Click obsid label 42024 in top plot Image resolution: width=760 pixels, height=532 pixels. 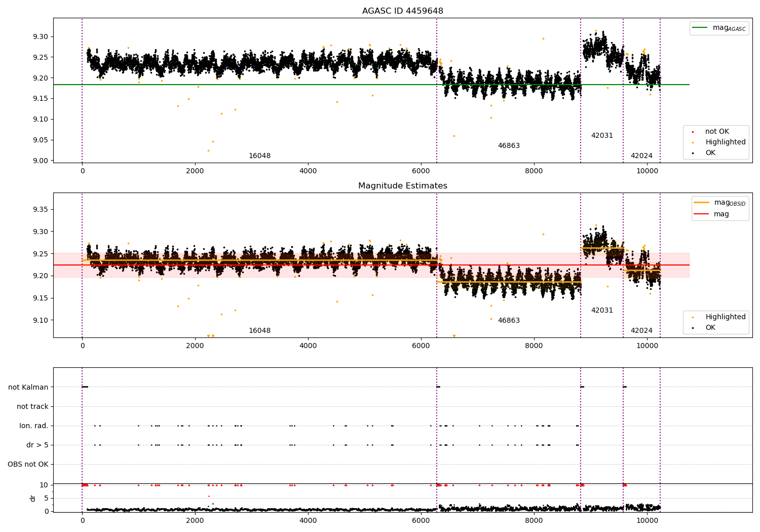(x=641, y=156)
